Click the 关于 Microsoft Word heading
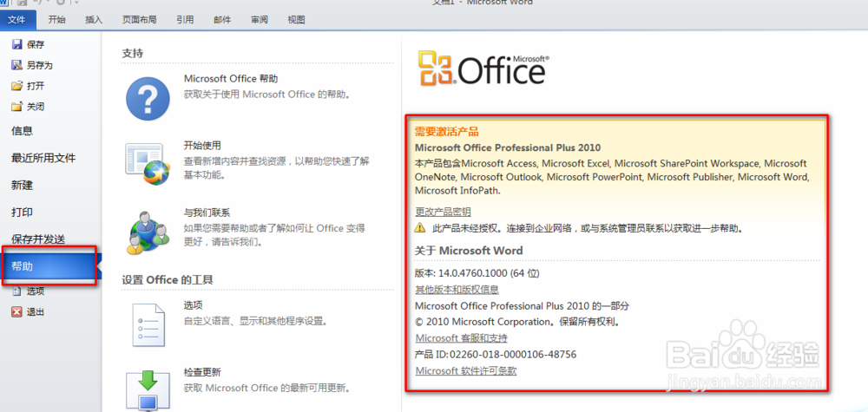 (469, 251)
